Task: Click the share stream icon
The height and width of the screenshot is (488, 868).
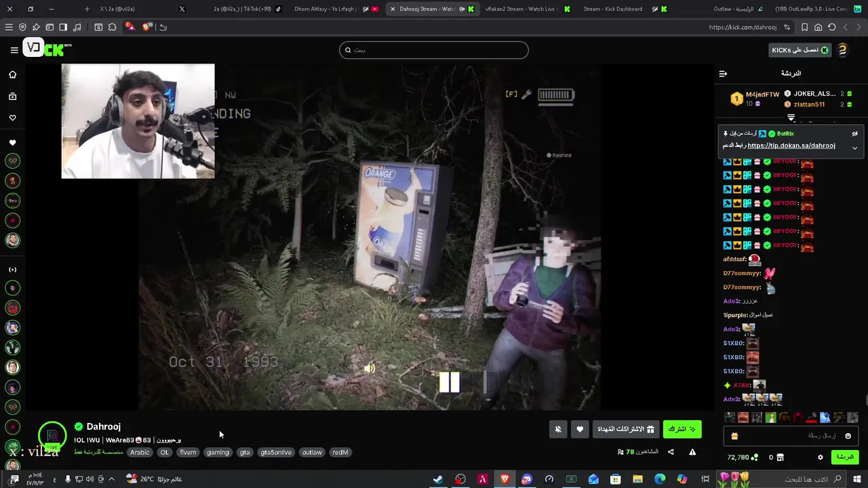Action: 671,452
